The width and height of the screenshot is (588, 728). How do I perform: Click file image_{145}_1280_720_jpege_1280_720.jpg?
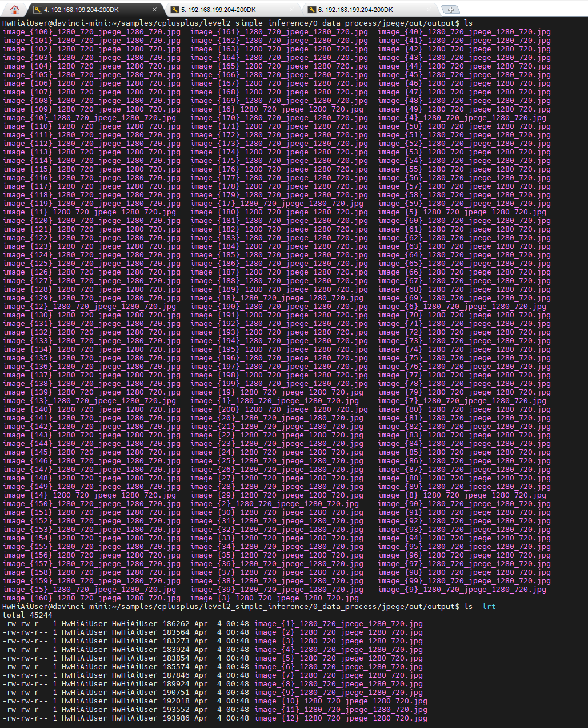point(92,452)
